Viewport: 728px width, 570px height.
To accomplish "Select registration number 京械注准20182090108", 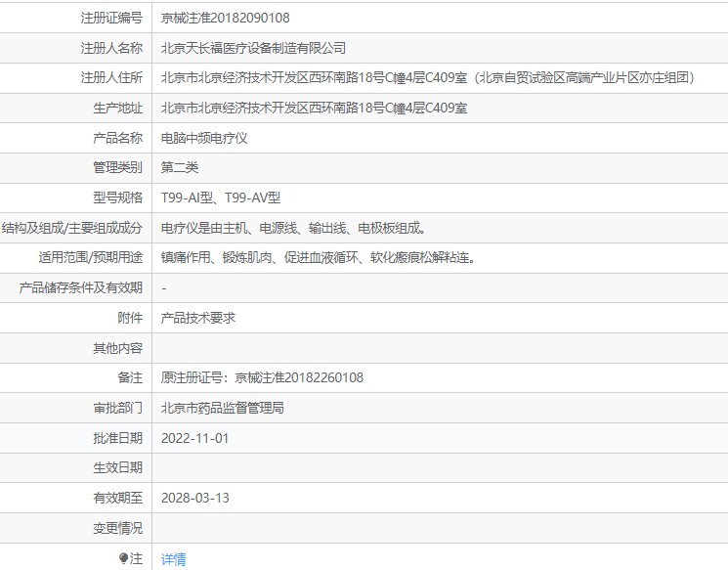I will [225, 18].
